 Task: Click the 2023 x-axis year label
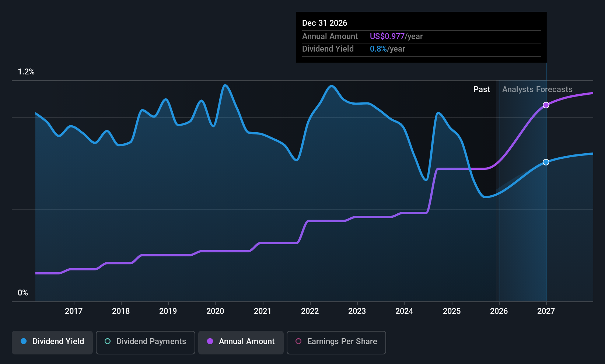(357, 311)
